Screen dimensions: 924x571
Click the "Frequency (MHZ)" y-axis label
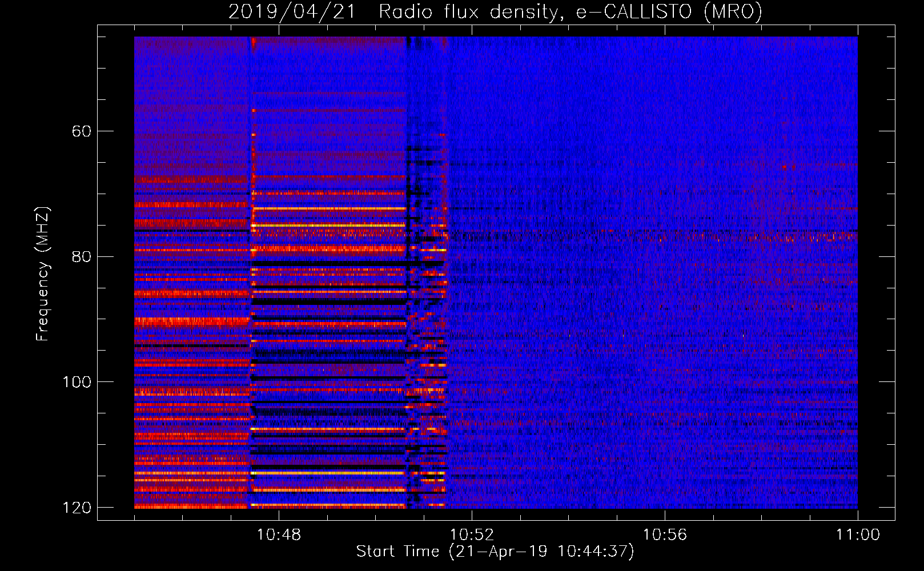(x=42, y=274)
